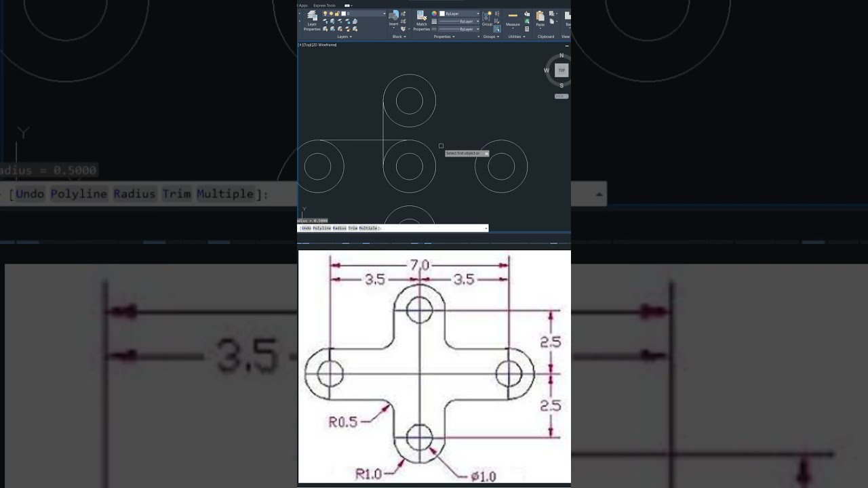Screen dimensions: 868x488
Task: Click the ByLayer object color swatch
Action: [442, 14]
